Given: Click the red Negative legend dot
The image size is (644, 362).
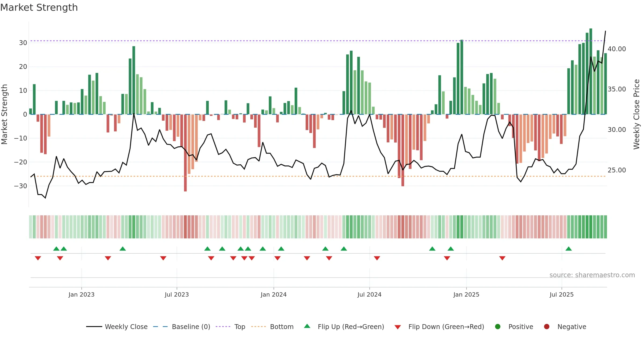Looking at the screenshot, I should [x=547, y=327].
